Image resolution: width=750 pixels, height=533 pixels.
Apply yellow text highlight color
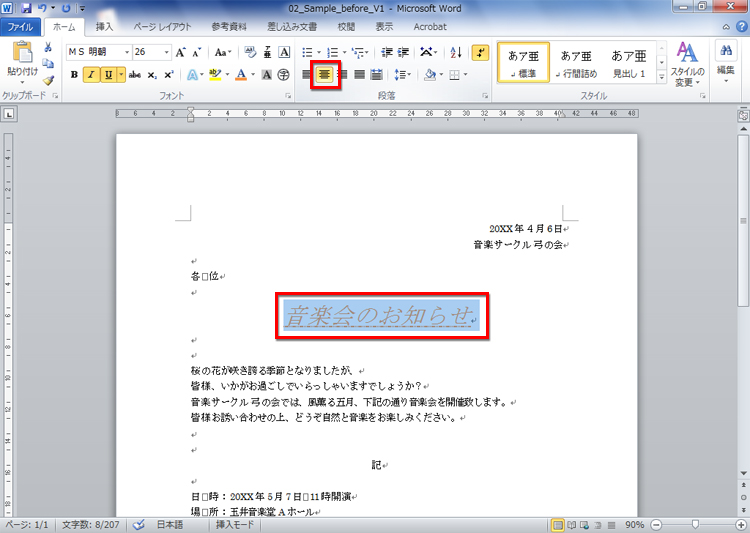[x=216, y=75]
